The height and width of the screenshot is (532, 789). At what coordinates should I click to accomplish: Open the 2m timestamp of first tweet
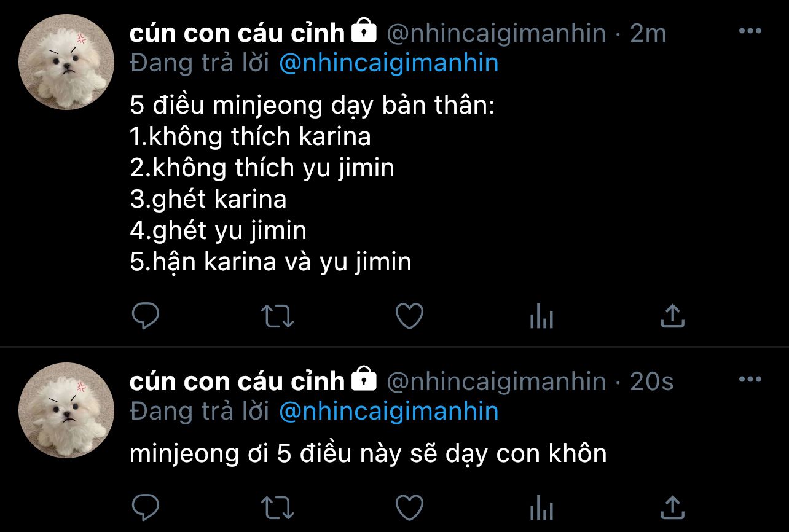click(648, 33)
